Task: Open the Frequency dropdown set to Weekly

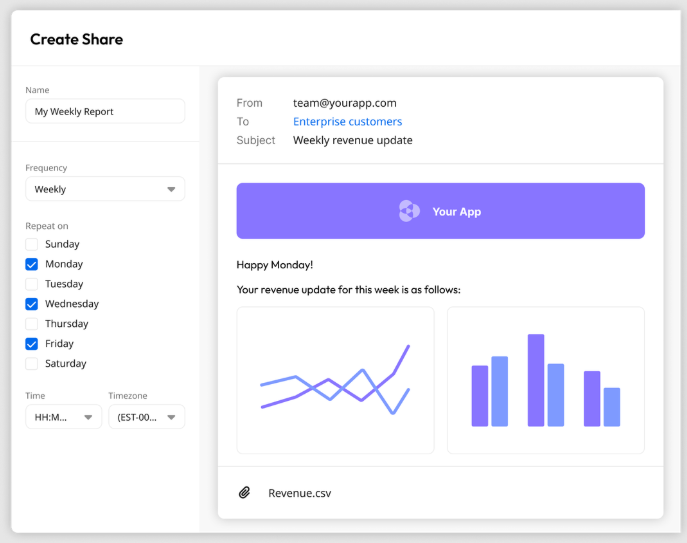Action: 105,189
